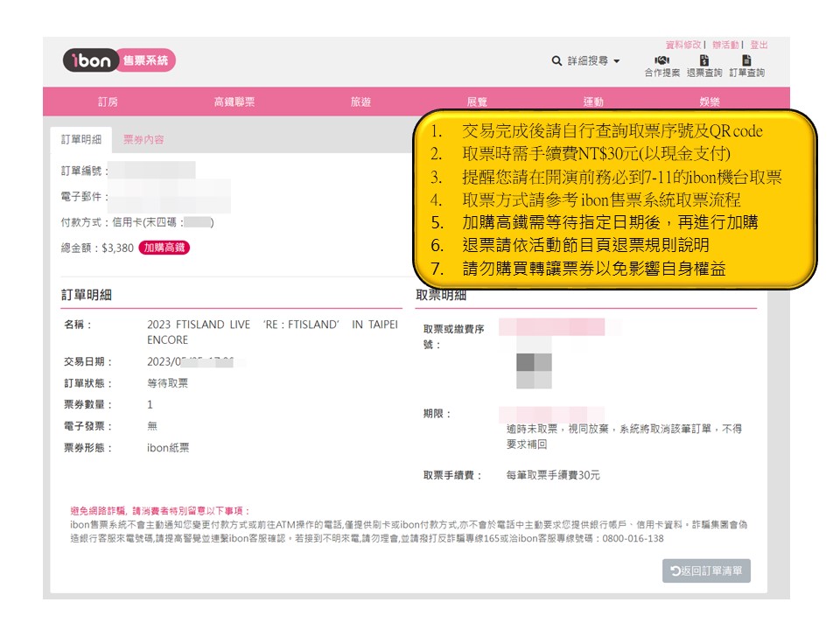840x630 pixels.
Task: Click the 逾時未取票 deadline notice text
Action: [x=624, y=436]
